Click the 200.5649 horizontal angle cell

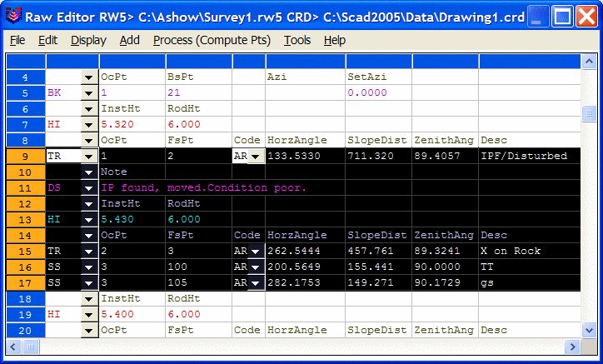point(306,267)
